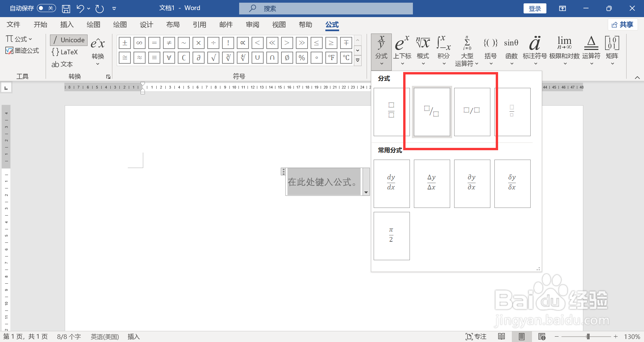Open the Search box in title bar
Image resolution: width=644 pixels, height=342 pixels.
[326, 8]
